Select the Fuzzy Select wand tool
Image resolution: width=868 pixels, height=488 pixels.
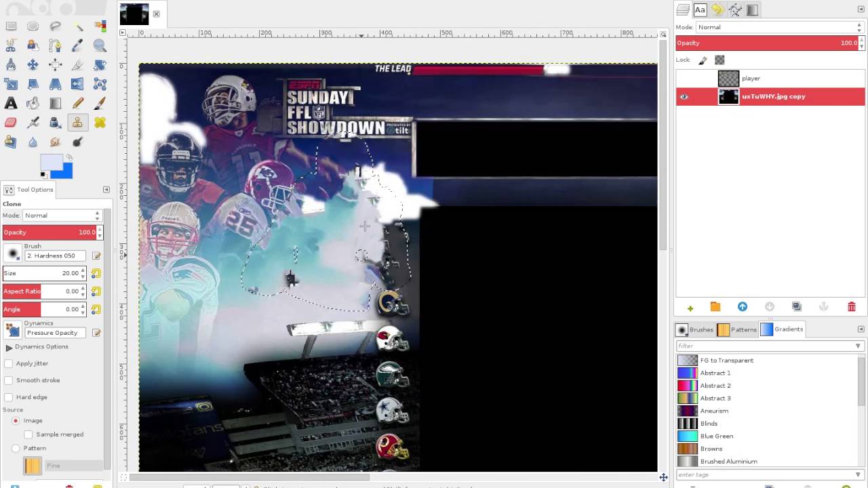pyautogui.click(x=79, y=27)
